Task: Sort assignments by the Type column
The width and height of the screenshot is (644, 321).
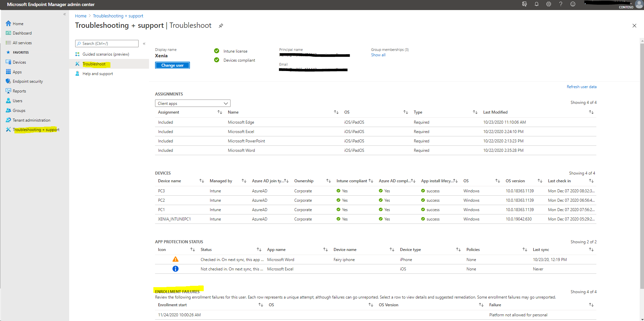Action: [475, 112]
